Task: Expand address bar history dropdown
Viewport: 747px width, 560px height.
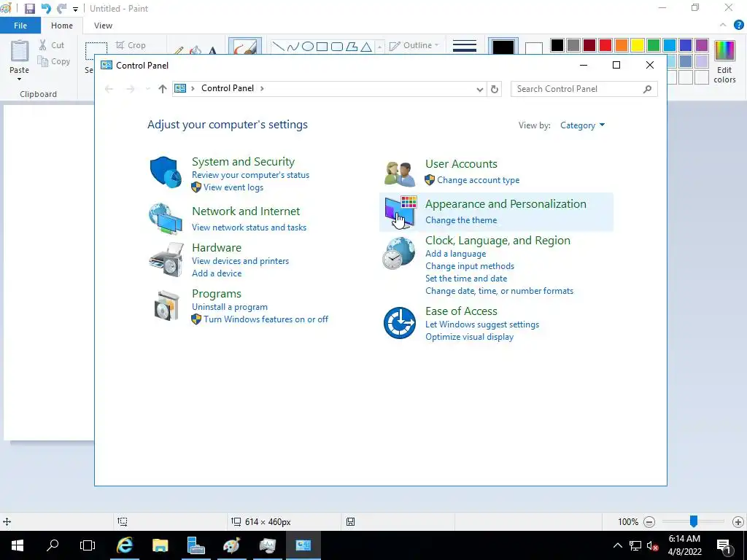Action: [480, 89]
